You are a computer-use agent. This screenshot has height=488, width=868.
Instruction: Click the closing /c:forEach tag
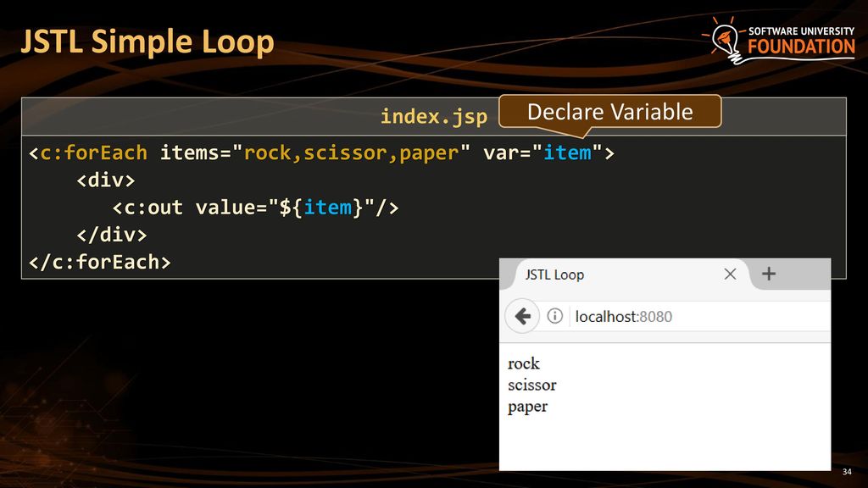[100, 262]
